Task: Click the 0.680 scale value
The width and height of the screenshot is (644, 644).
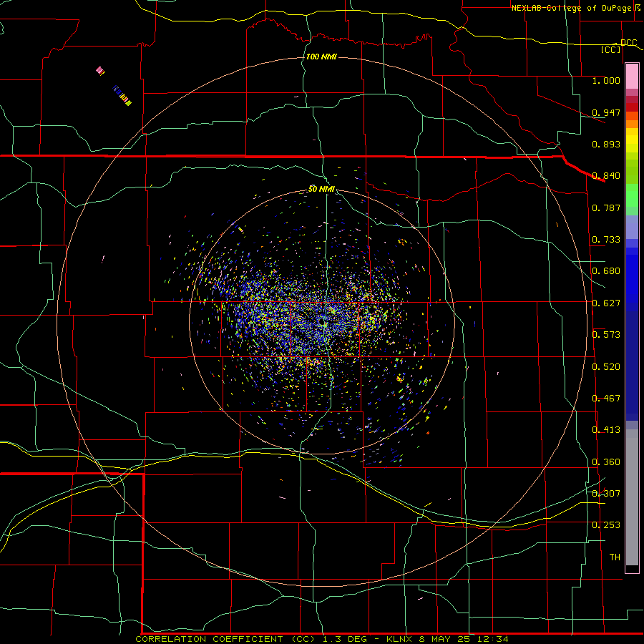Action: tap(606, 270)
